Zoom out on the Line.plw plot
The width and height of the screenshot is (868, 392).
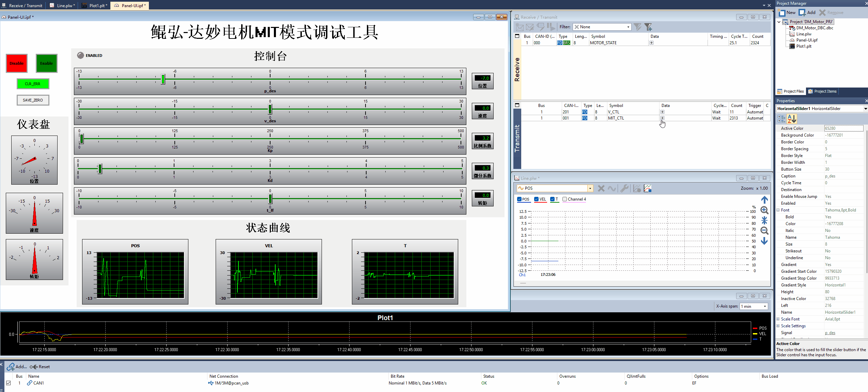click(764, 231)
